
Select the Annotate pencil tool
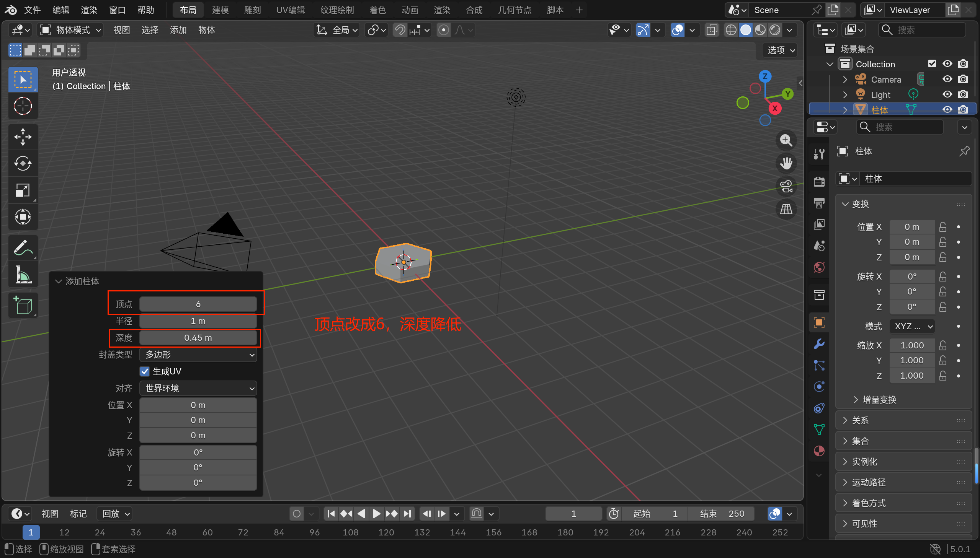[x=23, y=248]
